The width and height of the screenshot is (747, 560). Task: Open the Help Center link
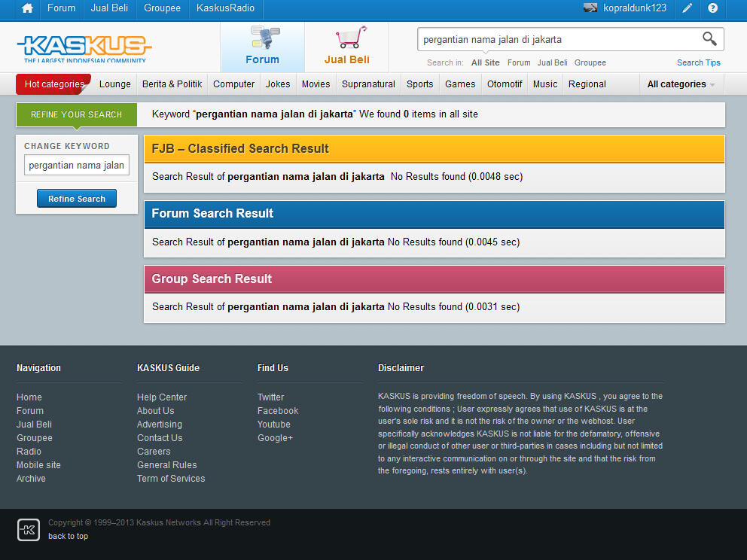coord(161,397)
